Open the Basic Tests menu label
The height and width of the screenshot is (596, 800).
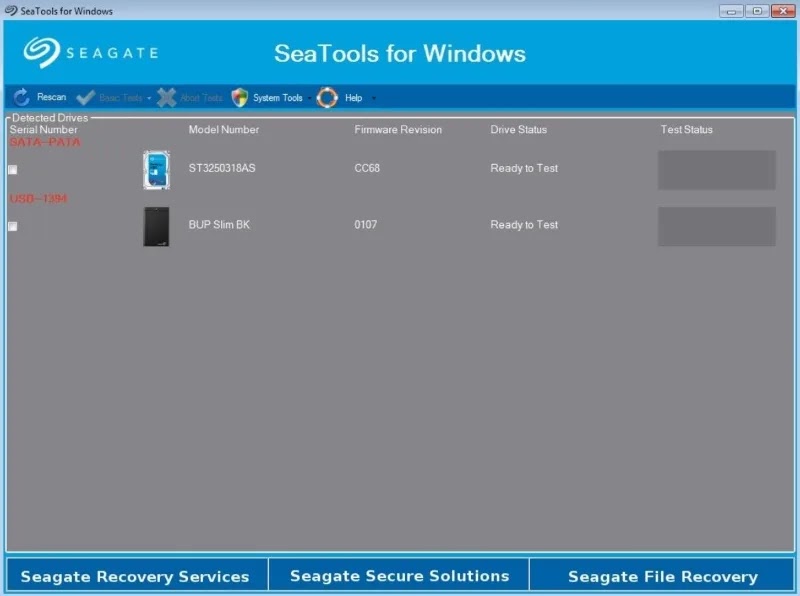[x=121, y=97]
